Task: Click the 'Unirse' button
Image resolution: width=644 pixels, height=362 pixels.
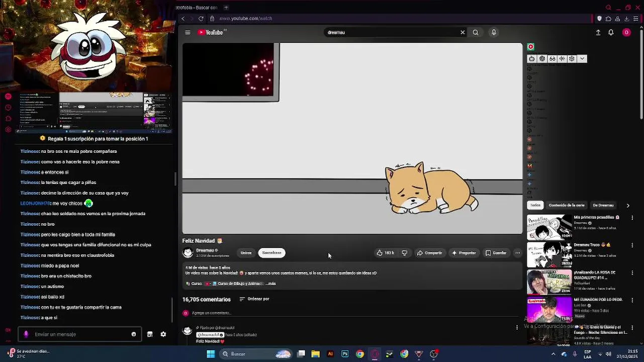Action: (246, 253)
